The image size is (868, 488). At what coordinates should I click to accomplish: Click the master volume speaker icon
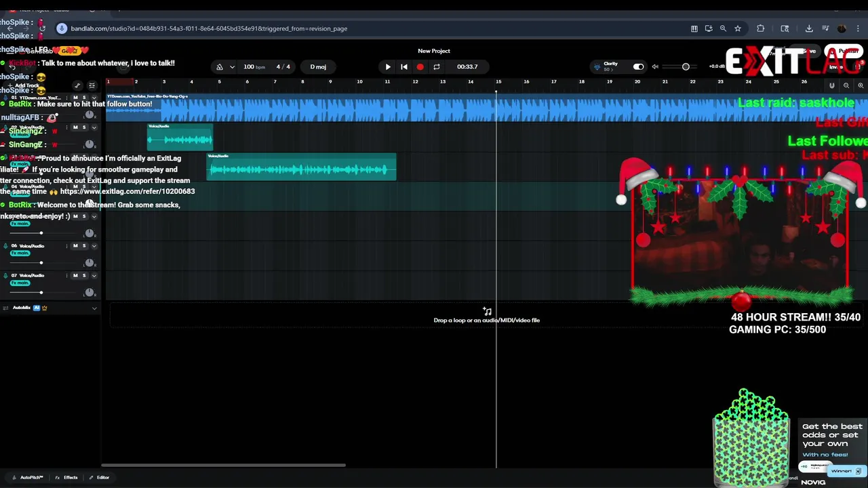pos(655,66)
